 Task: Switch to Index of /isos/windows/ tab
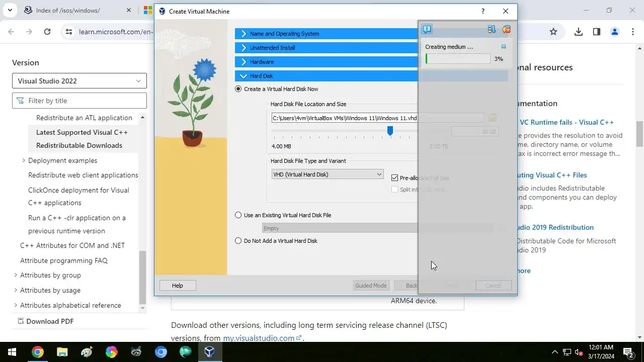[x=68, y=10]
